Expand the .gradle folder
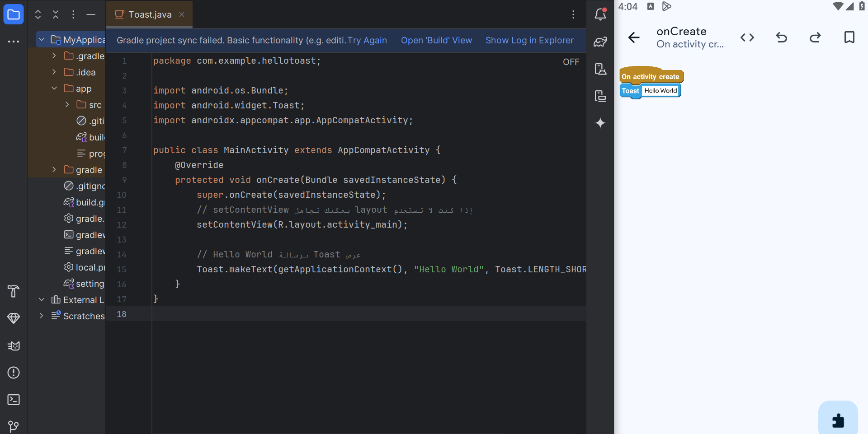 pos(54,56)
